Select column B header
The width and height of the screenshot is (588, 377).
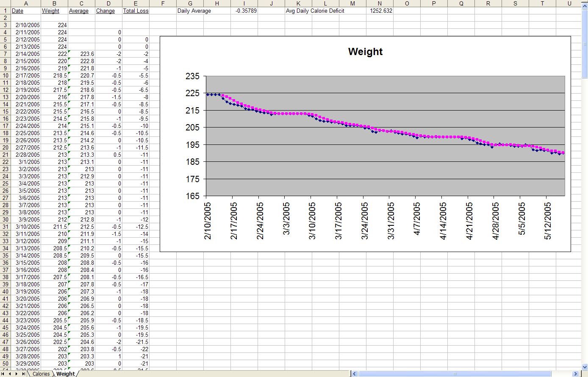(54, 3)
